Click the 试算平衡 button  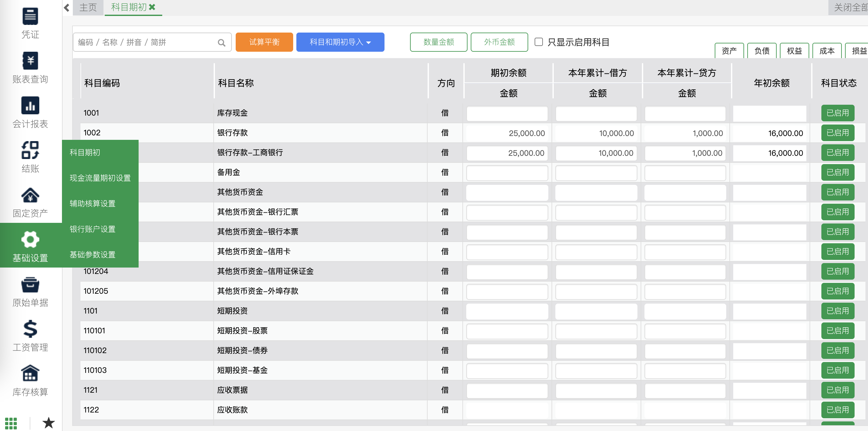click(264, 42)
